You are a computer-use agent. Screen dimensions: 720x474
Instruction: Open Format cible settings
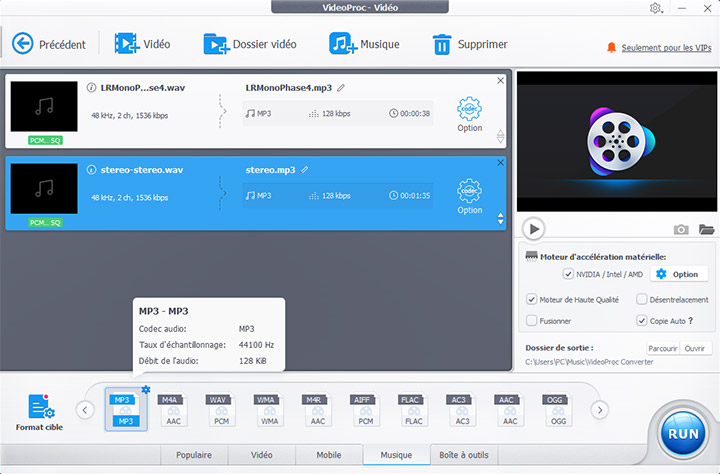click(x=39, y=412)
